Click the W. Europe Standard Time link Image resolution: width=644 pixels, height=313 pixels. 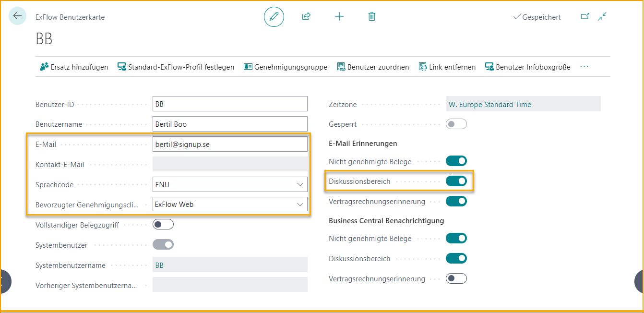point(489,104)
